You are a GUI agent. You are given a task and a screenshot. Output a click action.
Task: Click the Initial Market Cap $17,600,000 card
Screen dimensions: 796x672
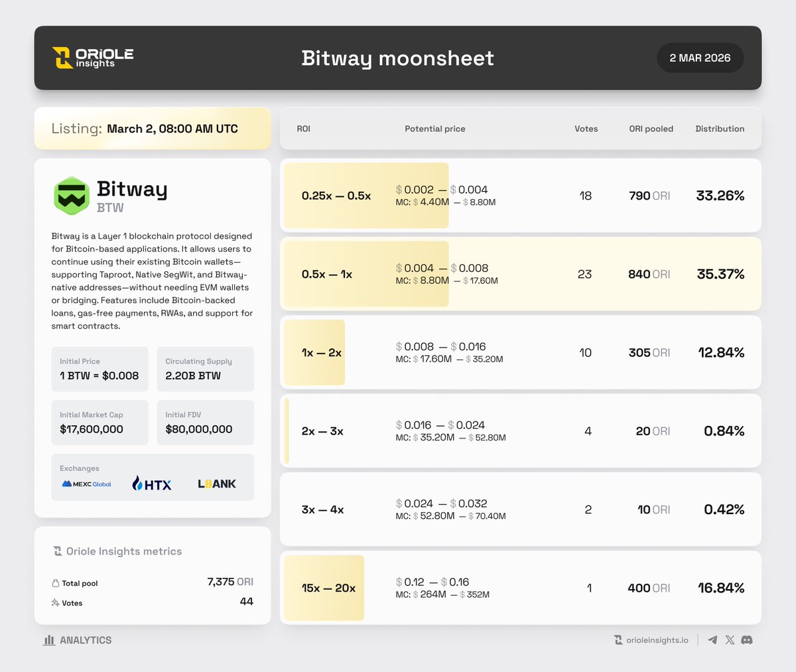point(99,423)
